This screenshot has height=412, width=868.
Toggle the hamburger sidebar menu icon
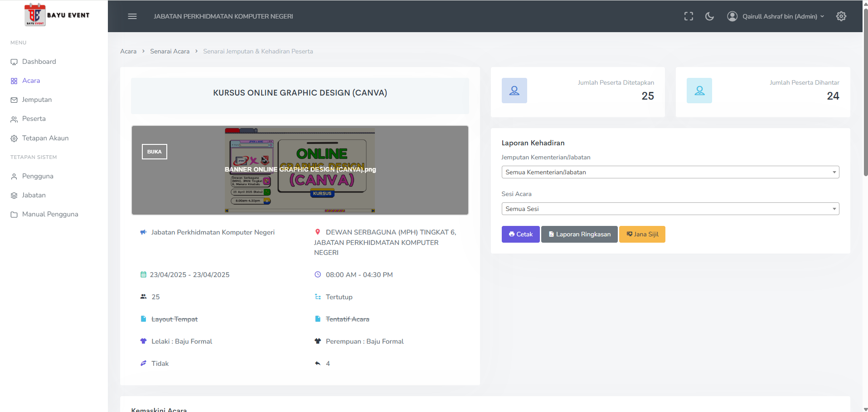132,16
